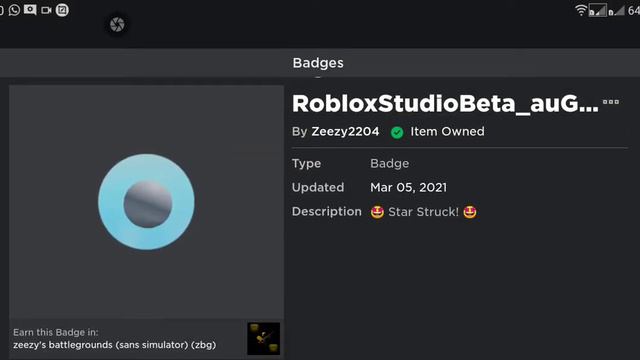Tap the 'Updated' field label

[x=318, y=187]
